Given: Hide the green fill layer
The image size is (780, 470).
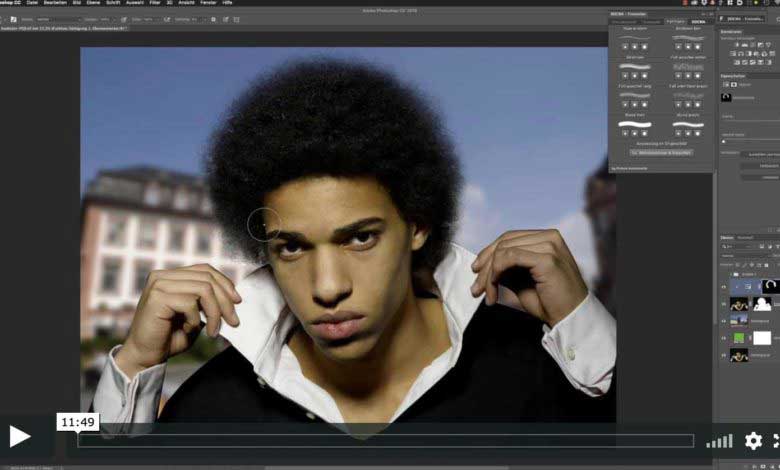Looking at the screenshot, I should [723, 338].
